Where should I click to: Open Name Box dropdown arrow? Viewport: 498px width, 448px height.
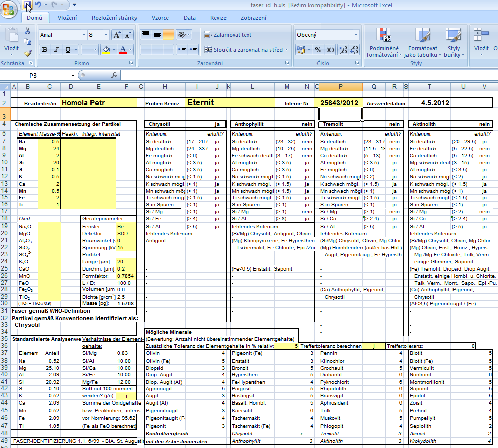click(x=73, y=76)
